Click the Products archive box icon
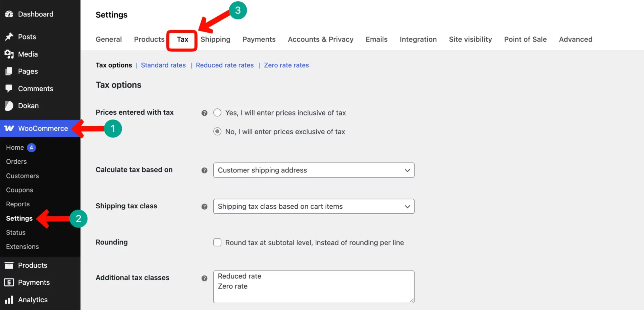 pos(9,265)
